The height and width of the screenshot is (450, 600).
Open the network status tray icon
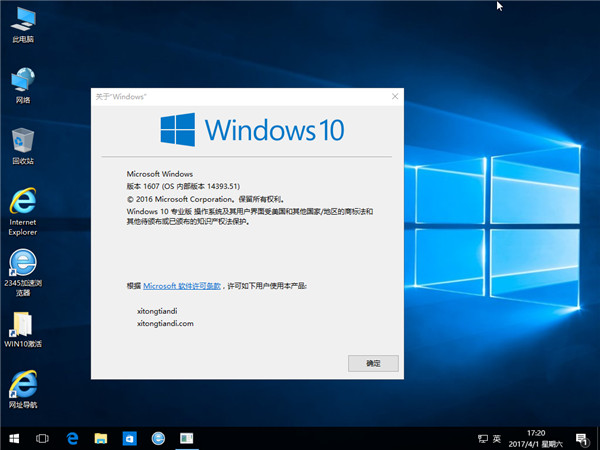pos(483,439)
